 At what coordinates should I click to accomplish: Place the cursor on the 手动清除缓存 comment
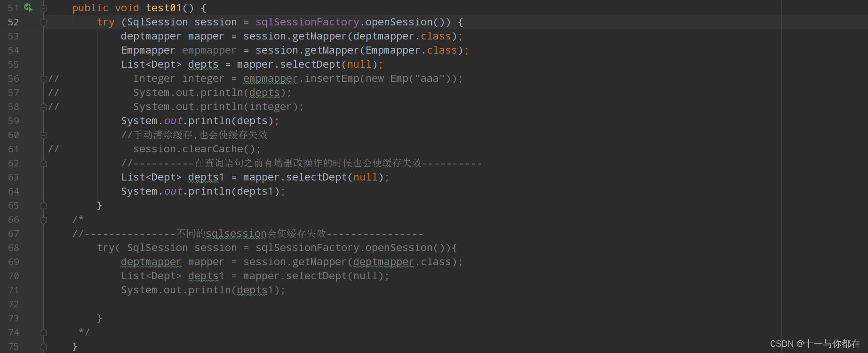coord(194,135)
